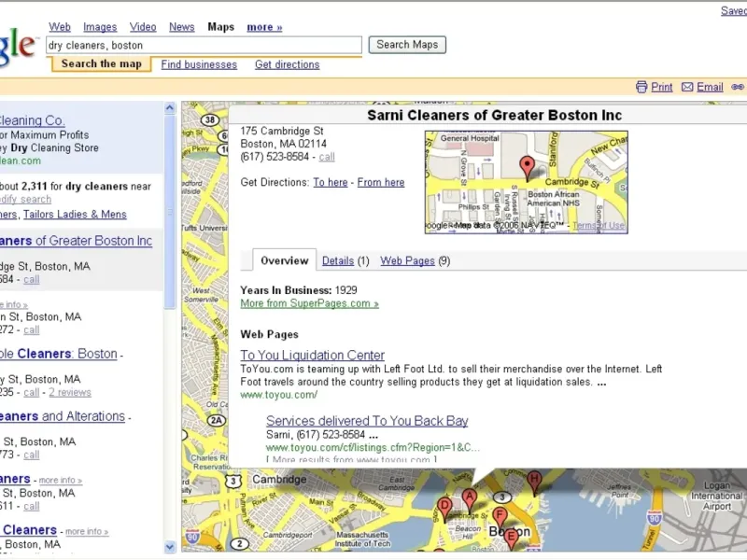Click into the dry cleaners, boston search field

[x=204, y=45]
